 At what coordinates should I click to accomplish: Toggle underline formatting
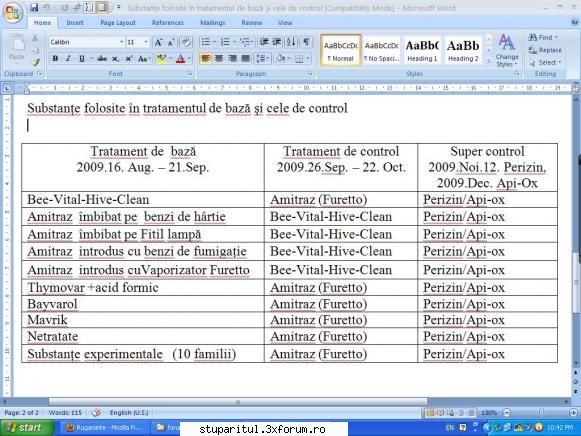[x=82, y=59]
